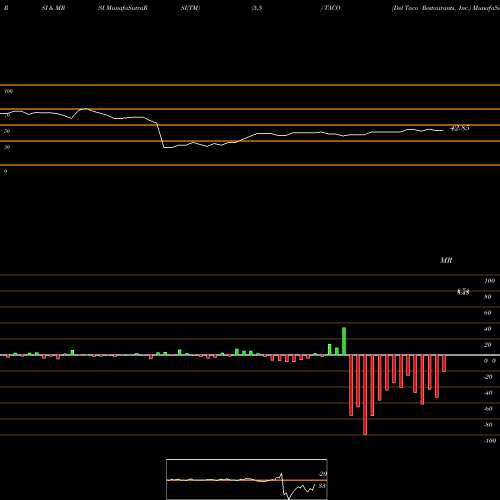The width and height of the screenshot is (500, 500).
Task: Click the '(5,5' parameter text in header
Action: click(257, 8)
